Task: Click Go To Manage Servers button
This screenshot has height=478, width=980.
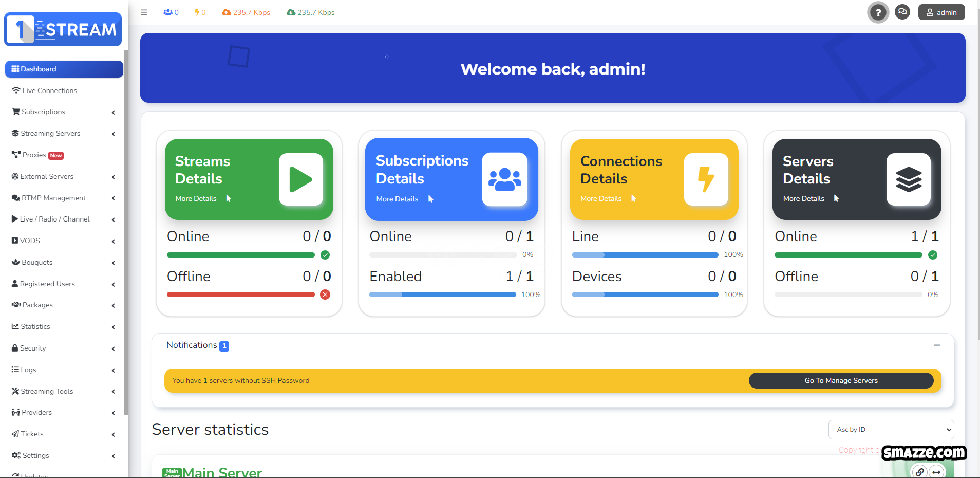Action: pyautogui.click(x=841, y=381)
